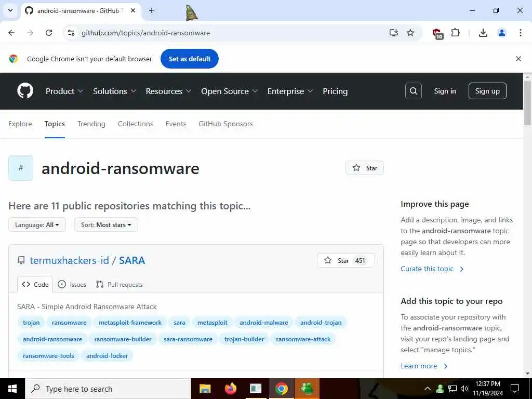Expand the Resources dropdown

(x=168, y=91)
